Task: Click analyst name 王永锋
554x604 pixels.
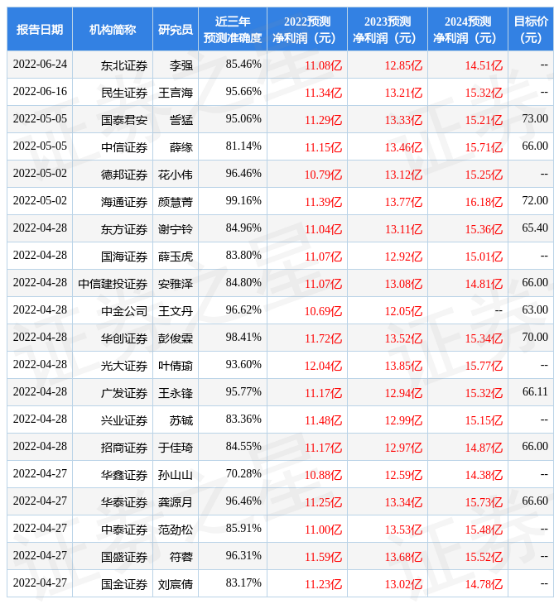Action: pyautogui.click(x=175, y=393)
